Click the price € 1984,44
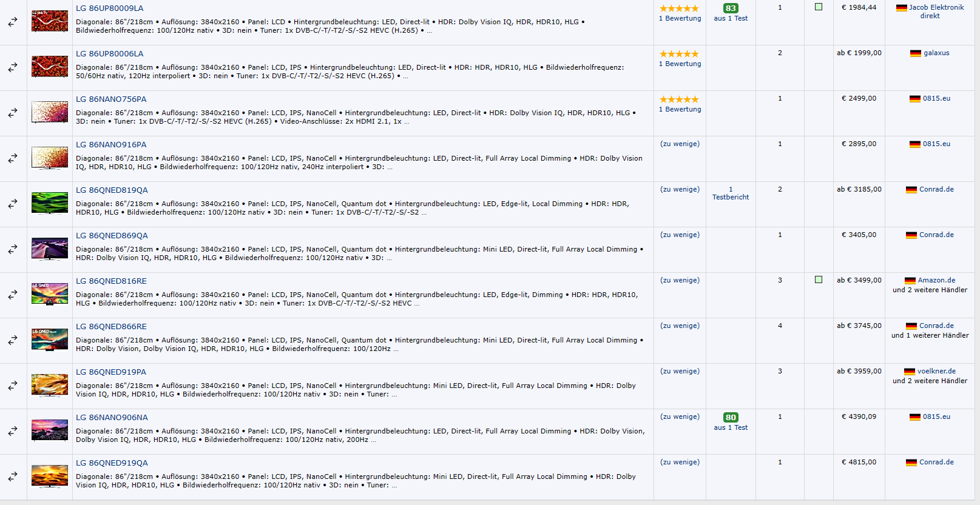This screenshot has width=980, height=505. coord(859,7)
